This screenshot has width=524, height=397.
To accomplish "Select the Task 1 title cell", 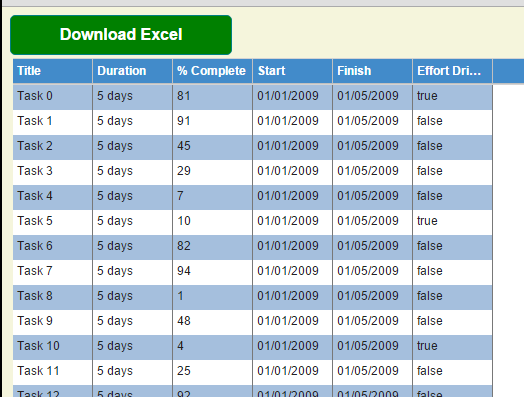I will [53, 122].
